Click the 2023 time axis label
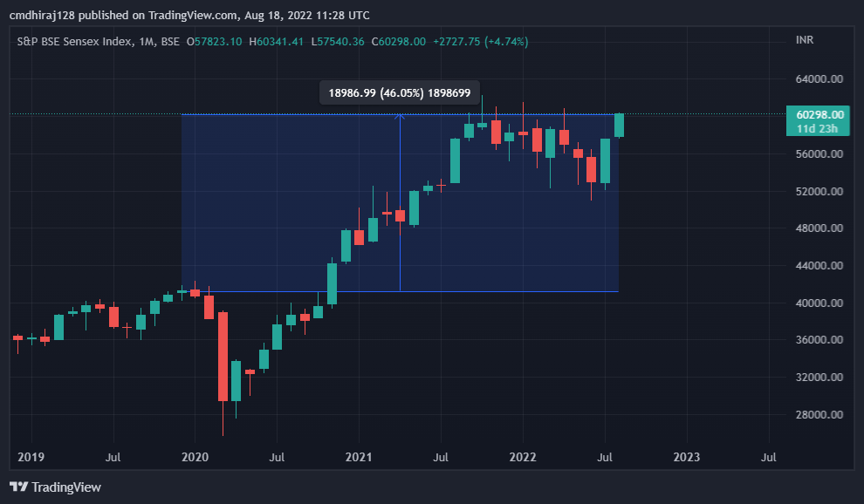This screenshot has height=504, width=864. pos(687,457)
